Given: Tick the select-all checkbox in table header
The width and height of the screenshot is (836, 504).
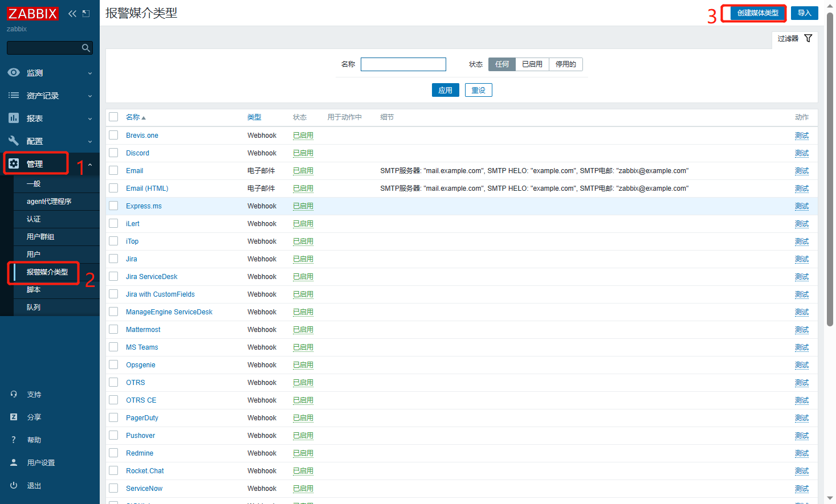Looking at the screenshot, I should pos(113,117).
